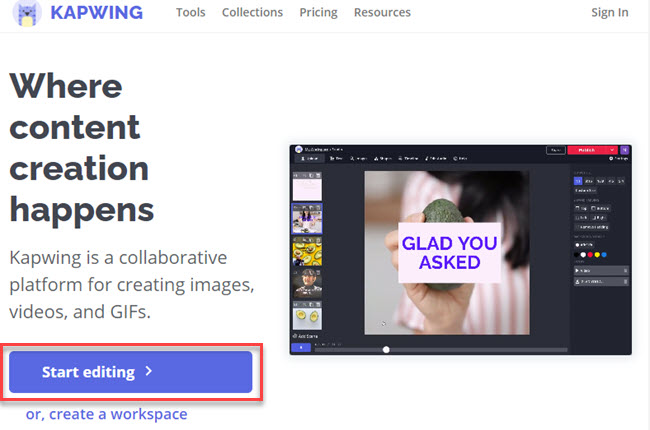Click the Sign In link
Screen dimensions: 650x430
[x=610, y=13]
